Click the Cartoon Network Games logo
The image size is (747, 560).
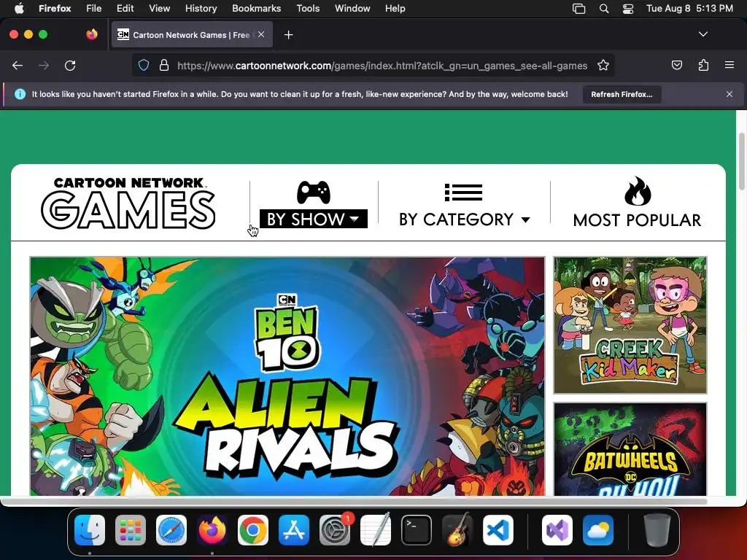point(128,203)
